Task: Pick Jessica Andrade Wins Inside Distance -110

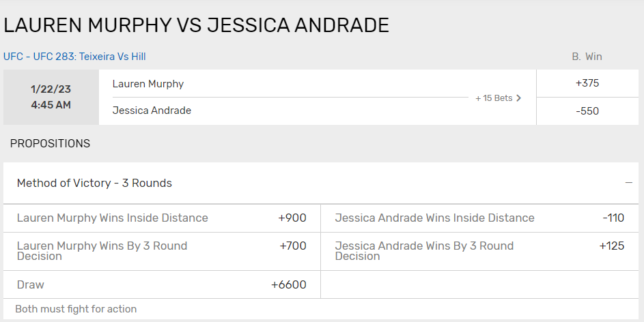Action: pos(479,218)
